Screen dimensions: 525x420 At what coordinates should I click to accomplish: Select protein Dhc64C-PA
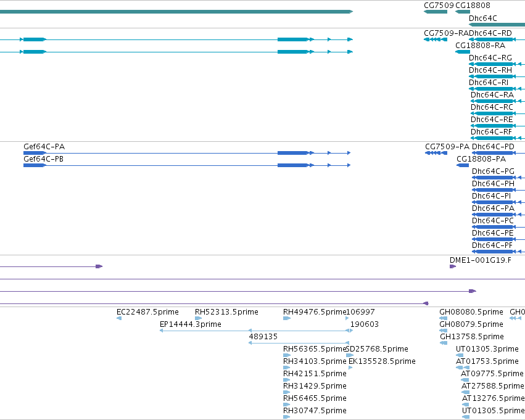pos(493,208)
